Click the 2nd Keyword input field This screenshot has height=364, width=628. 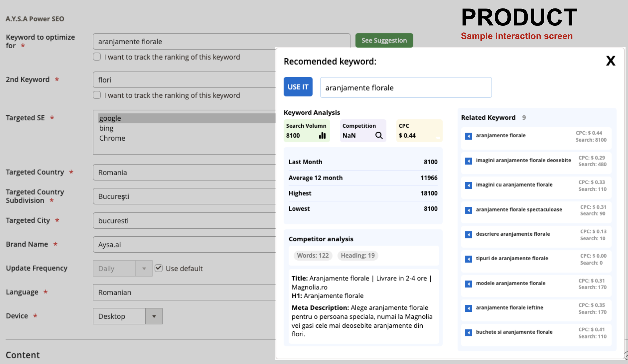[184, 80]
